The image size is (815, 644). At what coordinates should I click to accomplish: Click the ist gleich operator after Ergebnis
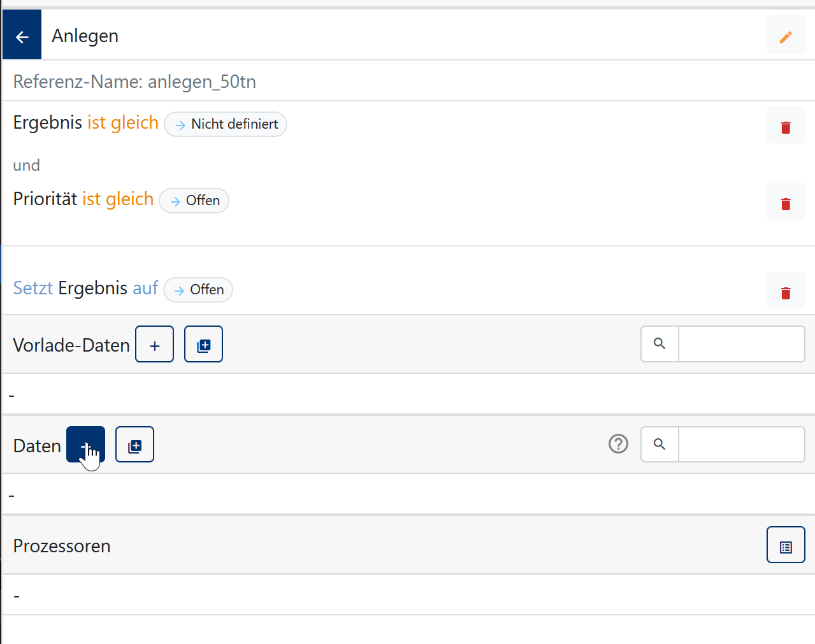coord(123,122)
